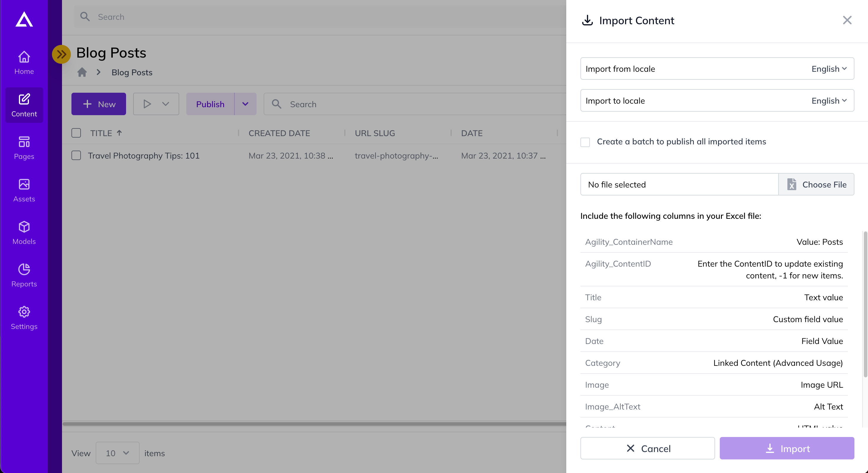The width and height of the screenshot is (868, 473).
Task: Click the 'Linked Content (Advanced Usage)' text
Action: pos(778,363)
